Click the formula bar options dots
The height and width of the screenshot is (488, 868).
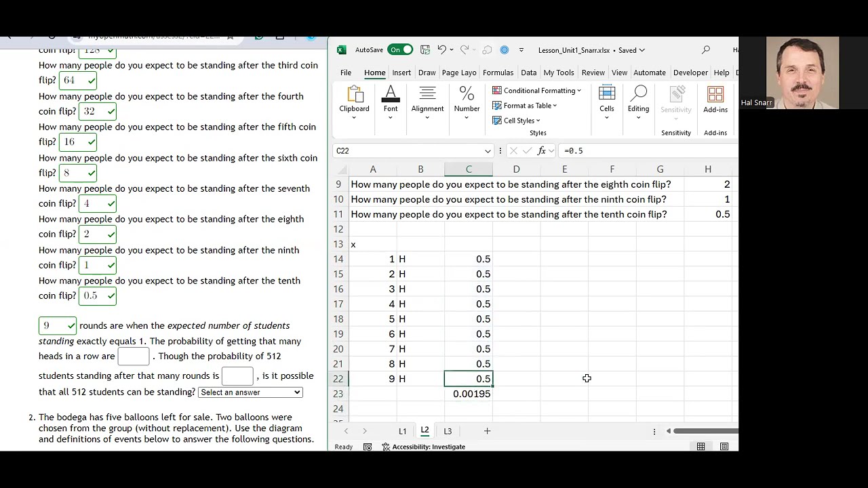tap(500, 150)
